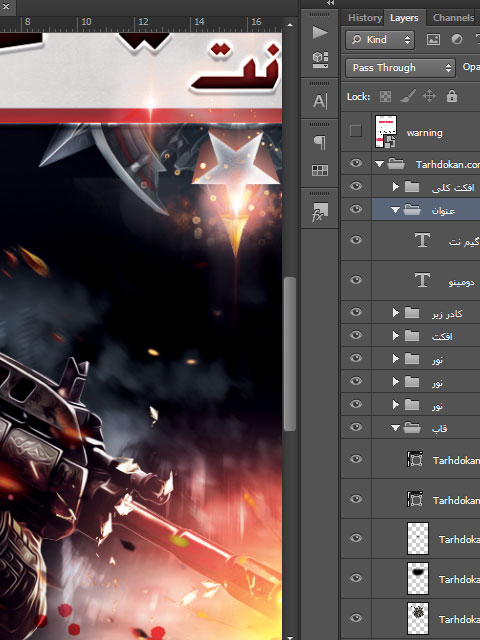Viewport: 480px width, 640px height.
Task: Hide the عنوان group
Action: [356, 209]
